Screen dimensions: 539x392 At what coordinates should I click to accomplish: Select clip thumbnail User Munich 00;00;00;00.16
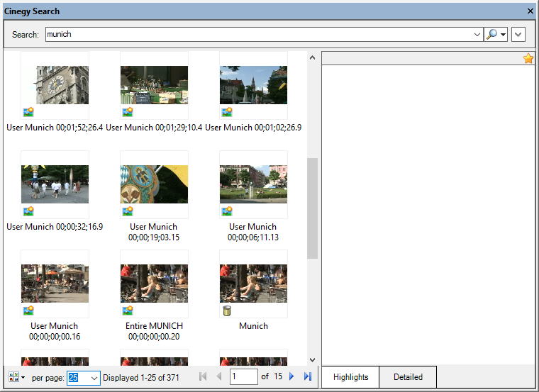(55, 284)
